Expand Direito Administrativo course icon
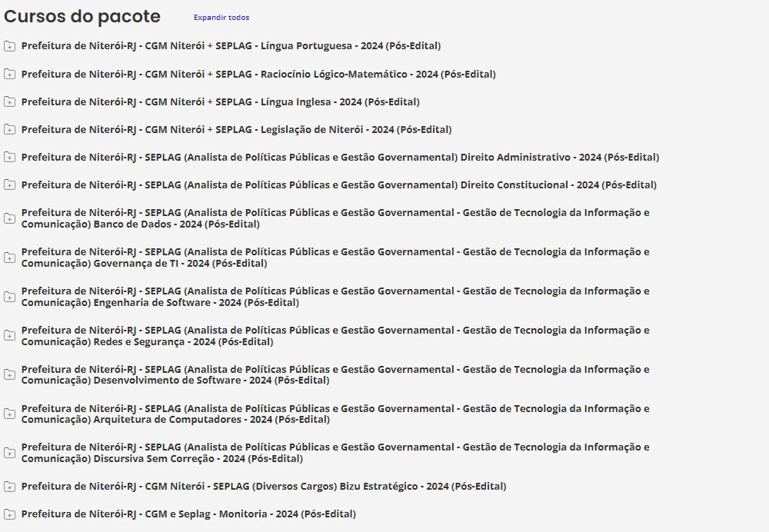This screenshot has width=769, height=532. [x=9, y=158]
